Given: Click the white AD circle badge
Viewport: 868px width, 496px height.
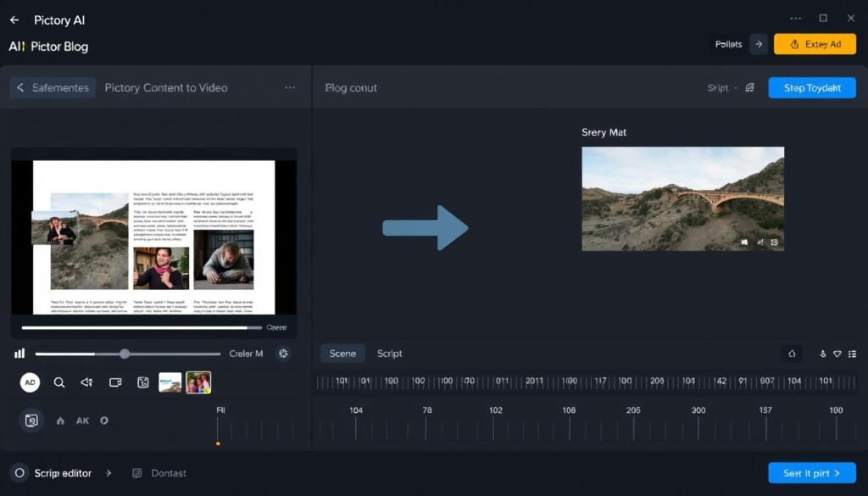Looking at the screenshot, I should pos(31,382).
